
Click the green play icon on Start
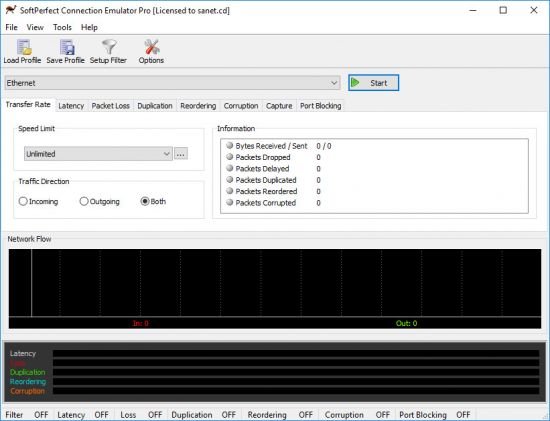pos(355,83)
